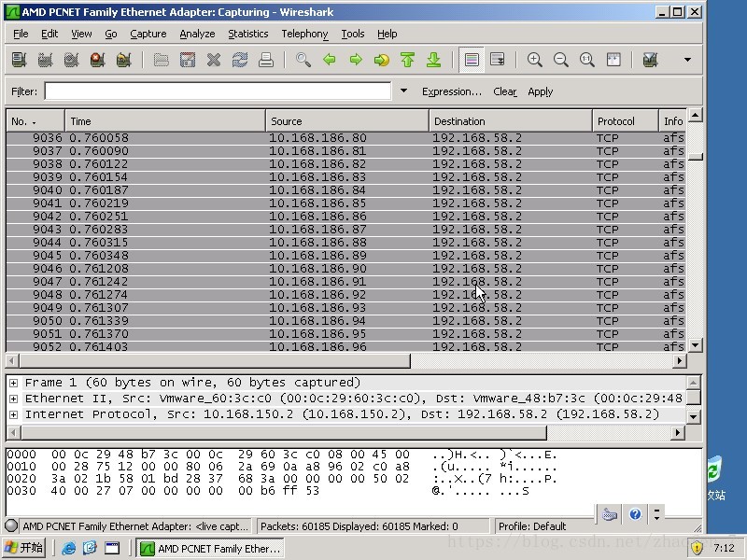This screenshot has width=747, height=560.
Task: Zoom out of packet text
Action: pos(561,60)
